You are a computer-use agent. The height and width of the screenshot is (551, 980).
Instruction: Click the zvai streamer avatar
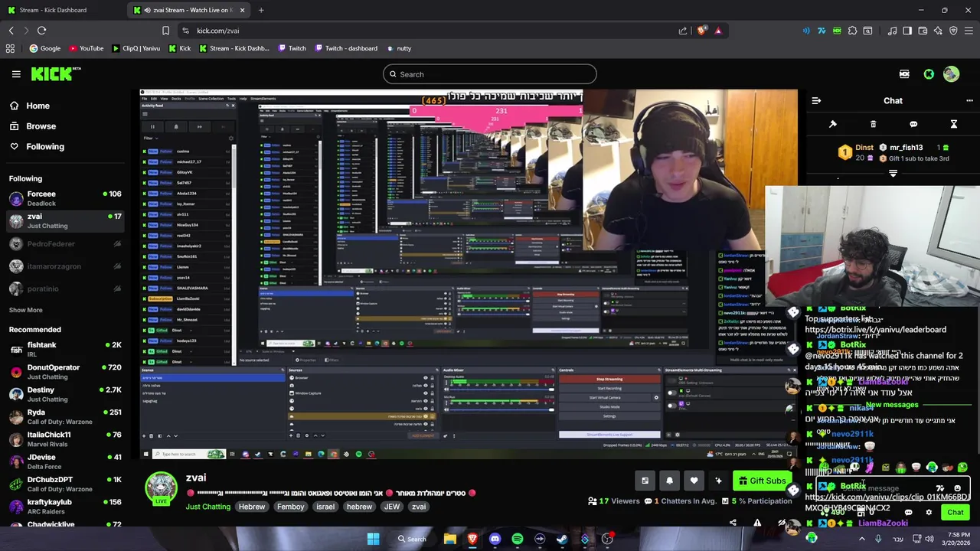click(x=162, y=488)
